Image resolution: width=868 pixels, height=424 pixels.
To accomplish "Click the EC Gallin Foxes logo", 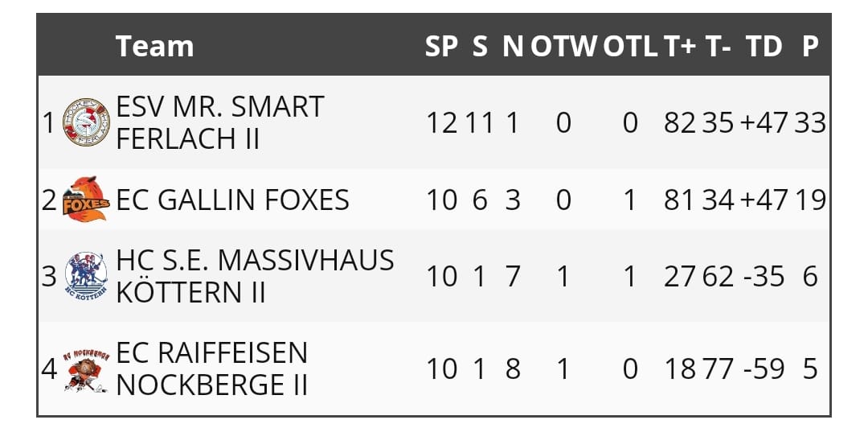I will point(86,199).
